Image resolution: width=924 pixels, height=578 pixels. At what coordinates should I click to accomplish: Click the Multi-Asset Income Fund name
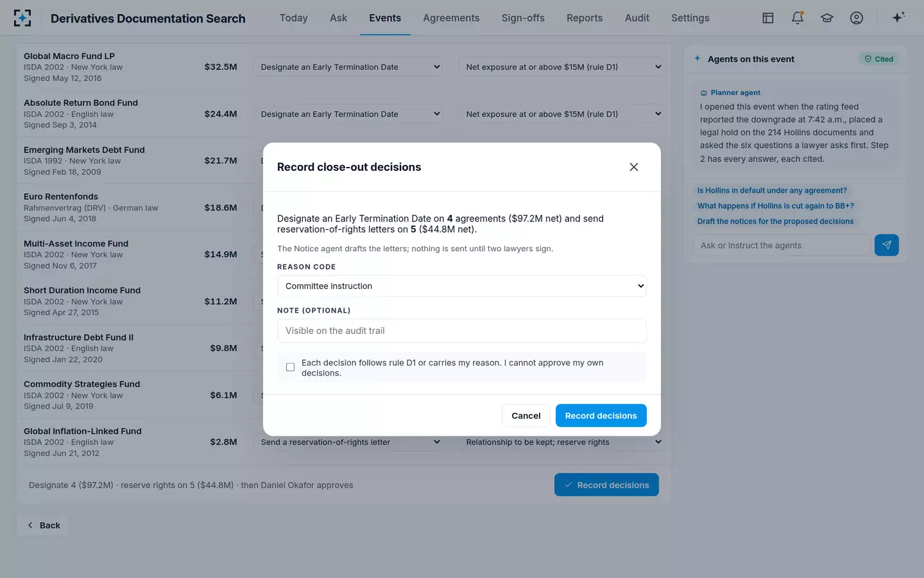[x=76, y=243]
